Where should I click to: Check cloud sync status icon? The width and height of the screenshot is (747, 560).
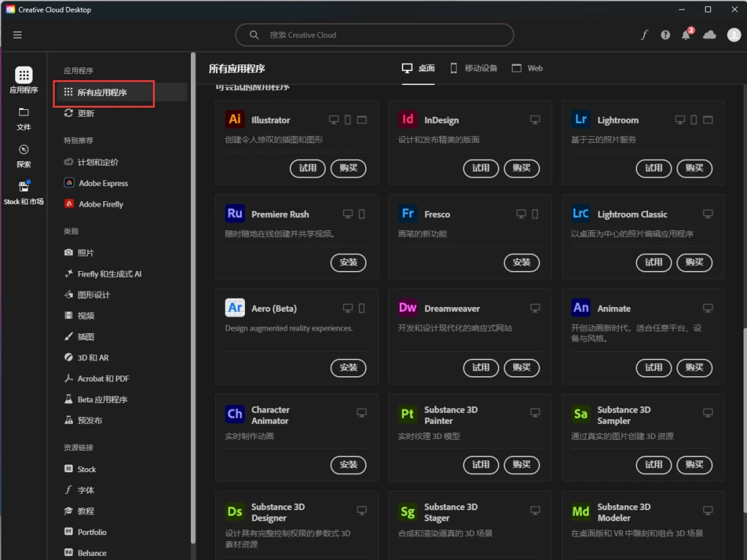click(x=710, y=35)
